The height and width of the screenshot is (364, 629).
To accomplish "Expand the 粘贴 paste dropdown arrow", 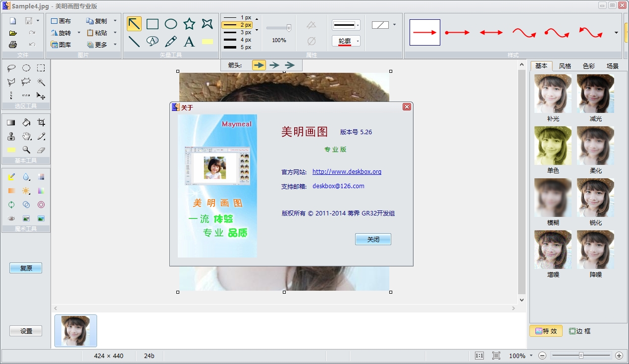I will pos(115,33).
